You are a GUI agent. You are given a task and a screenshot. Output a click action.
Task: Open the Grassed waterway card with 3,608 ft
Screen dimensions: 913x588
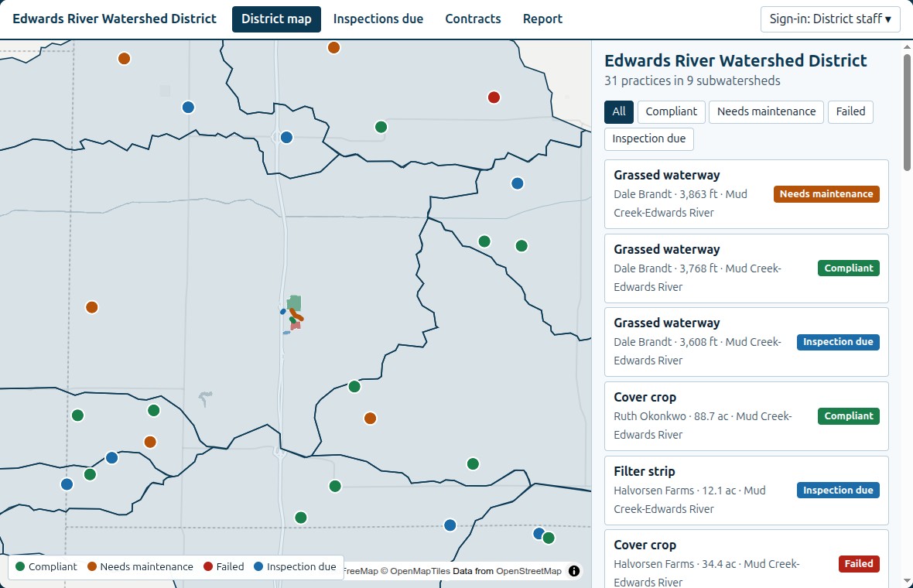point(747,342)
